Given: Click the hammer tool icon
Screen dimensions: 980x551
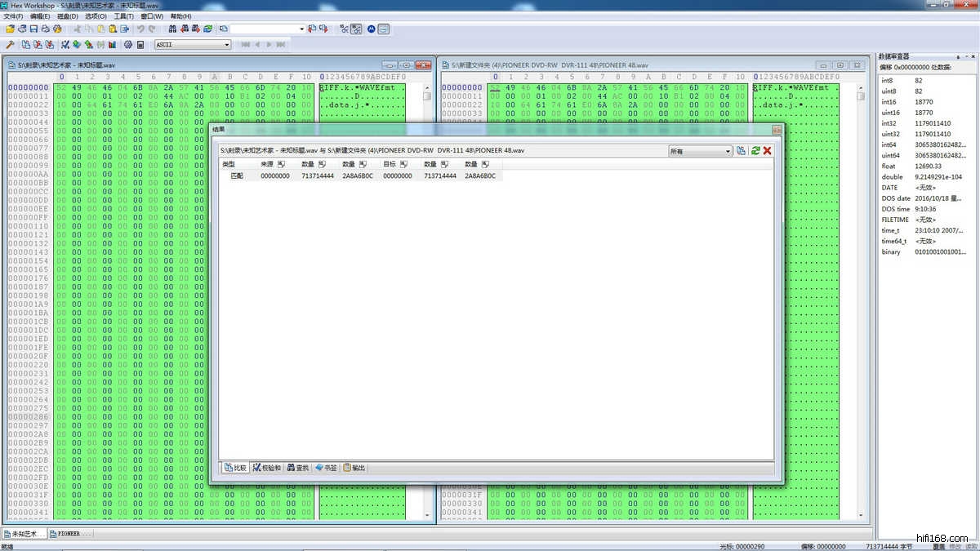Looking at the screenshot, I should click(x=11, y=44).
